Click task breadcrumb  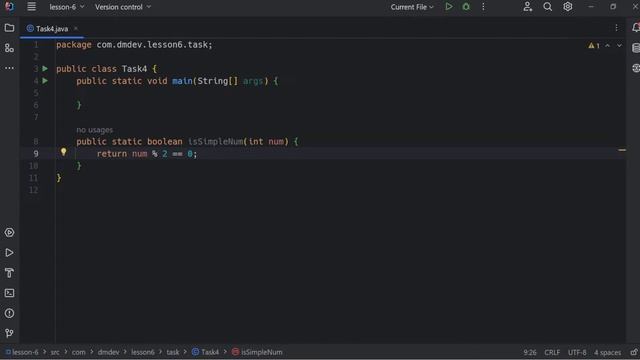coord(173,352)
